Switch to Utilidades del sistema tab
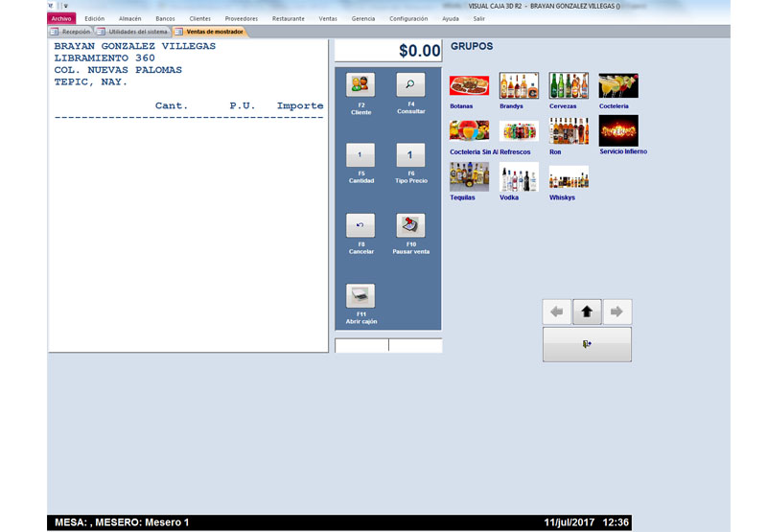The width and height of the screenshot is (767, 532). click(136, 32)
